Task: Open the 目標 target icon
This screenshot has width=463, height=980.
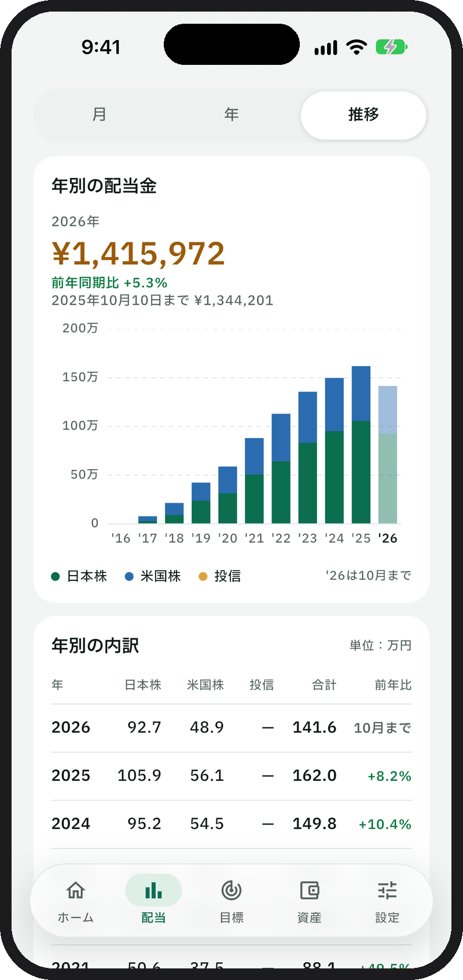Action: point(231,890)
